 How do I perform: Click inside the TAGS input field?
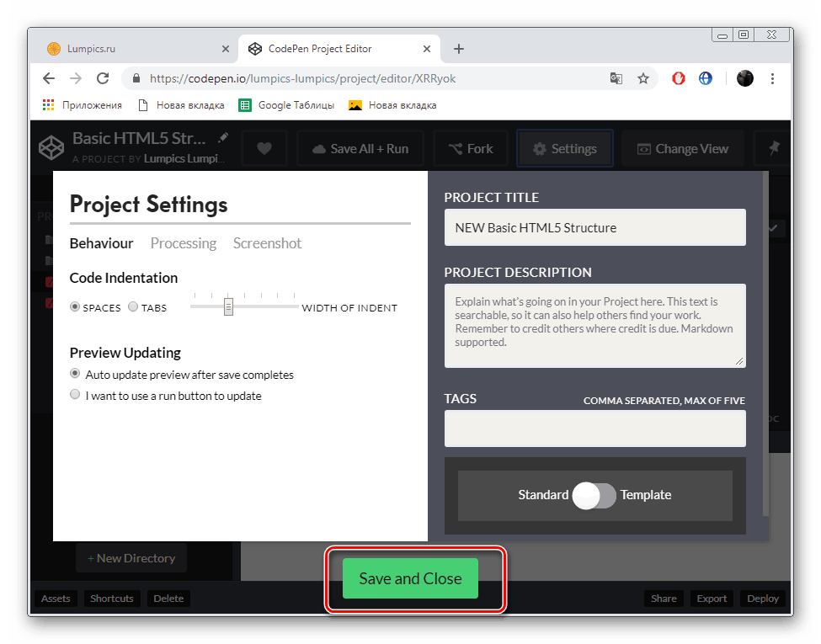(x=594, y=428)
